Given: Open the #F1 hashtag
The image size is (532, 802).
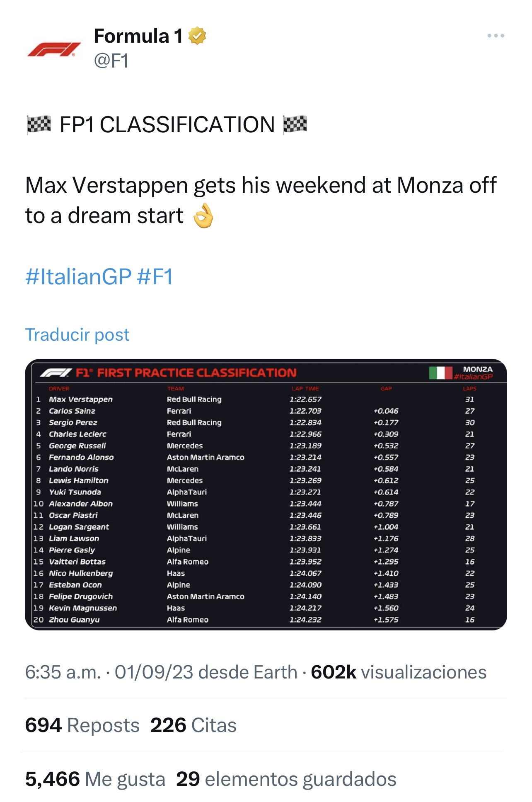Looking at the screenshot, I should 155,276.
